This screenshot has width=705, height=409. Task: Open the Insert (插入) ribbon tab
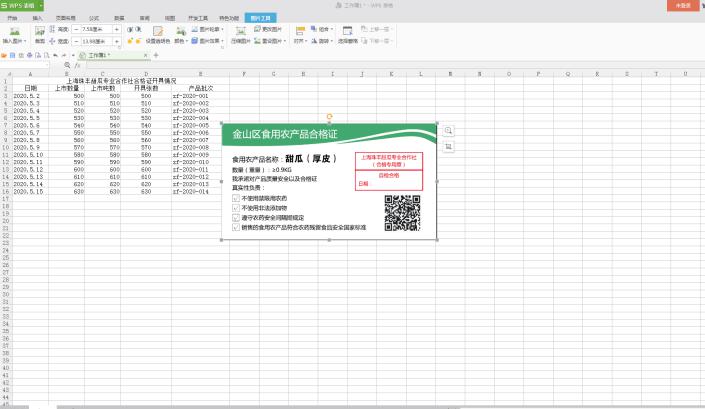click(37, 18)
